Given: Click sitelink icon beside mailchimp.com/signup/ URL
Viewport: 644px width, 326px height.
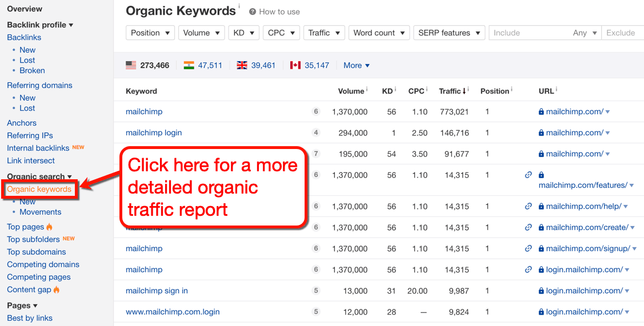Looking at the screenshot, I should pos(529,248).
